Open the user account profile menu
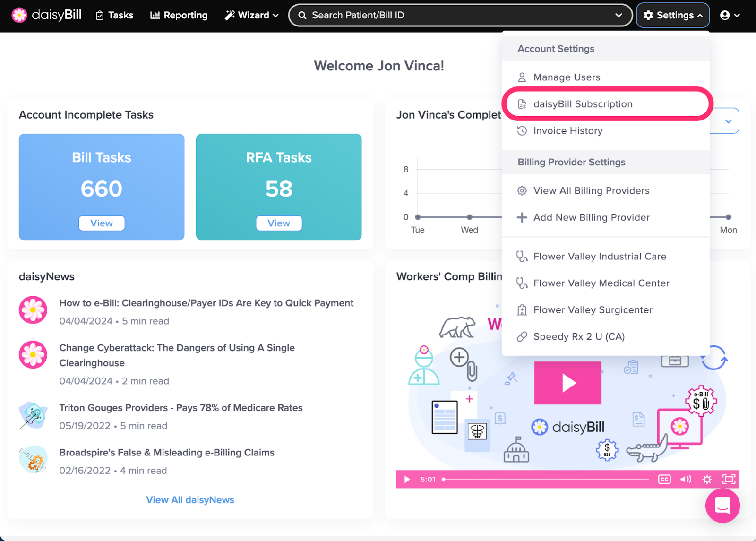Image resolution: width=756 pixels, height=541 pixels. pyautogui.click(x=730, y=15)
